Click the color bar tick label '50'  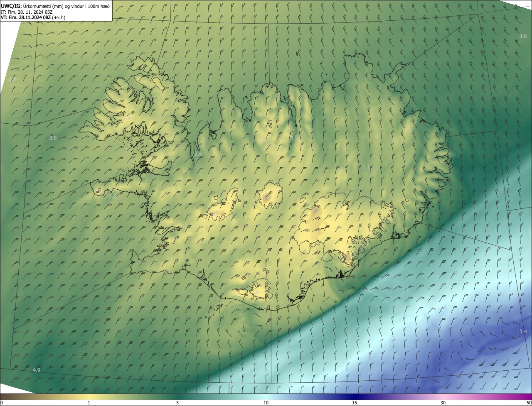pos(528,403)
